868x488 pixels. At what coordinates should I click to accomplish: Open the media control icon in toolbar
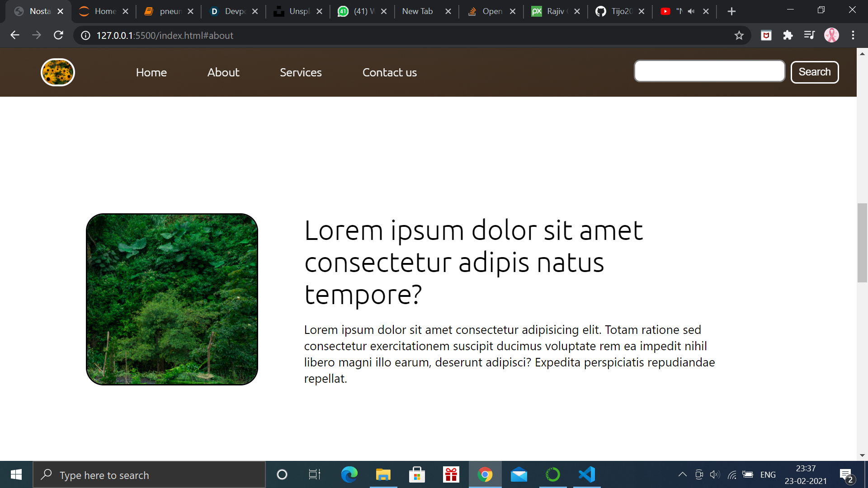coord(809,35)
